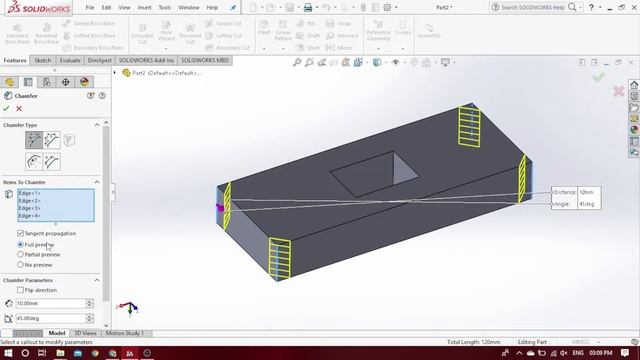Select Partial preview radio button
Image resolution: width=640 pixels, height=360 pixels.
pyautogui.click(x=20, y=254)
